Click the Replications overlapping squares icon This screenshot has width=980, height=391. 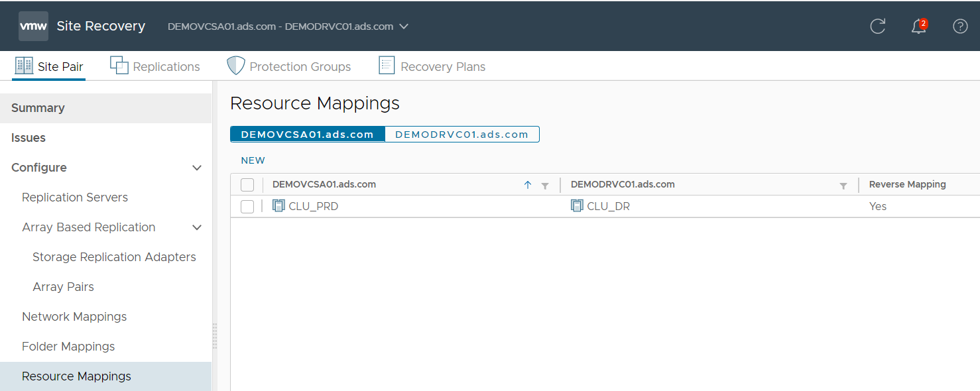coord(119,65)
